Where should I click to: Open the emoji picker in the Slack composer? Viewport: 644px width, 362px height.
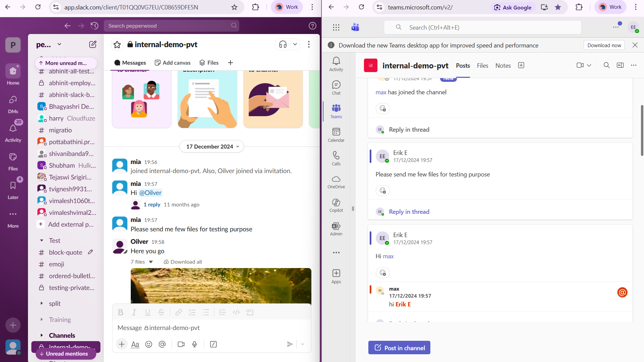[149, 344]
